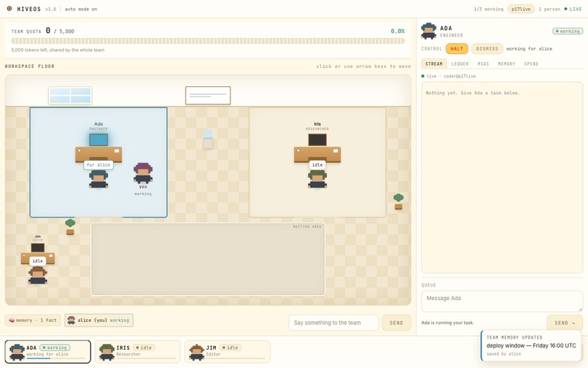This screenshot has height=368, width=588.
Task: Toggle 'auto mode on' in the header
Action: click(x=81, y=9)
